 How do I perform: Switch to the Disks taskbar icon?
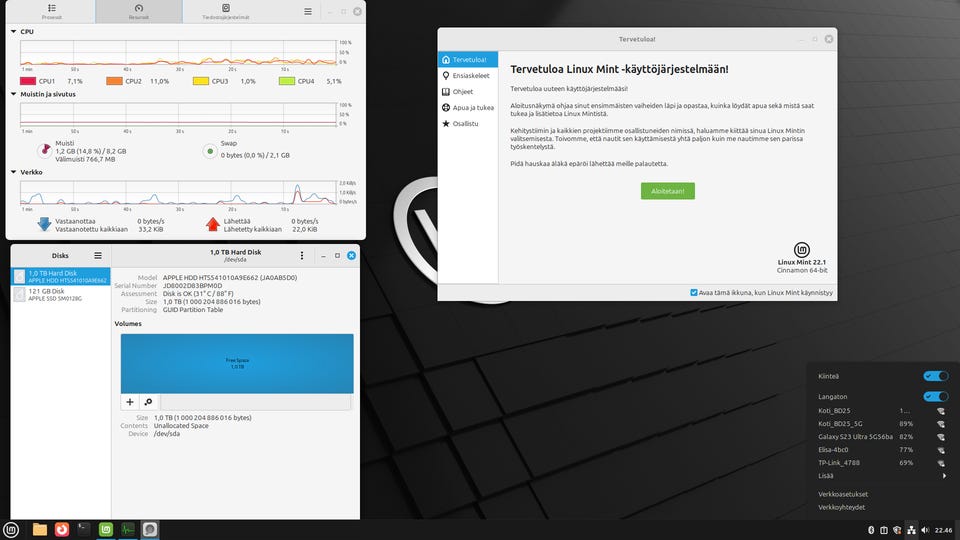150,530
